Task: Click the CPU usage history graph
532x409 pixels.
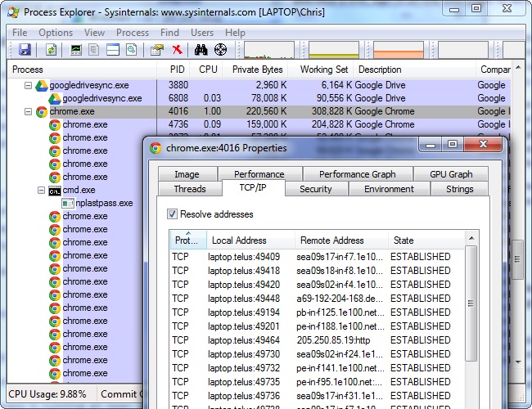Action: (271, 51)
